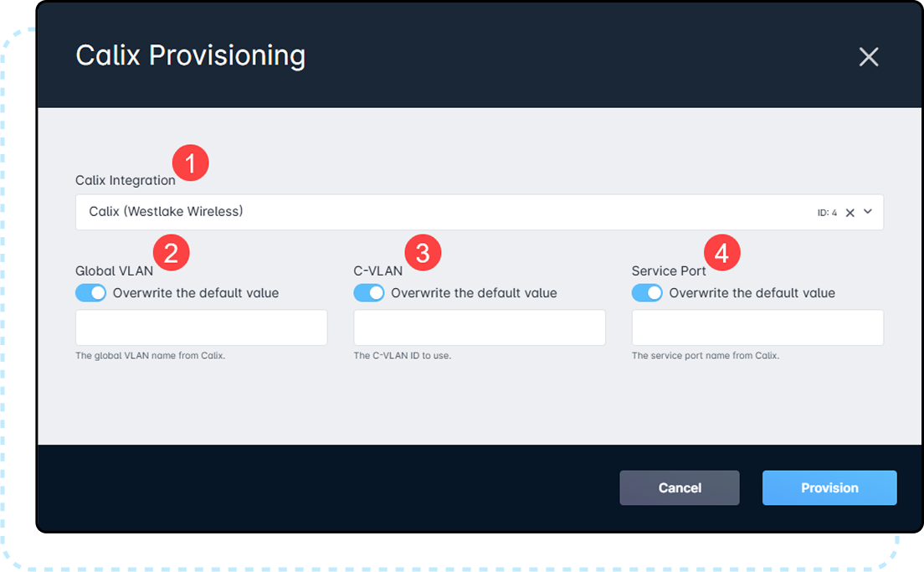Viewport: 924px width, 572px height.
Task: Toggle C-VLAN overwrite default switch
Action: coord(369,293)
